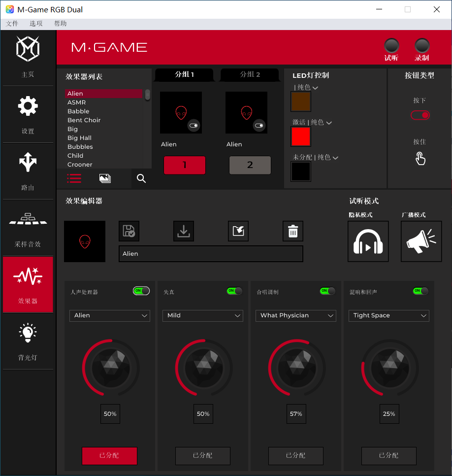Expand the 激活 | 纯色 LED dropdown

[x=312, y=122]
